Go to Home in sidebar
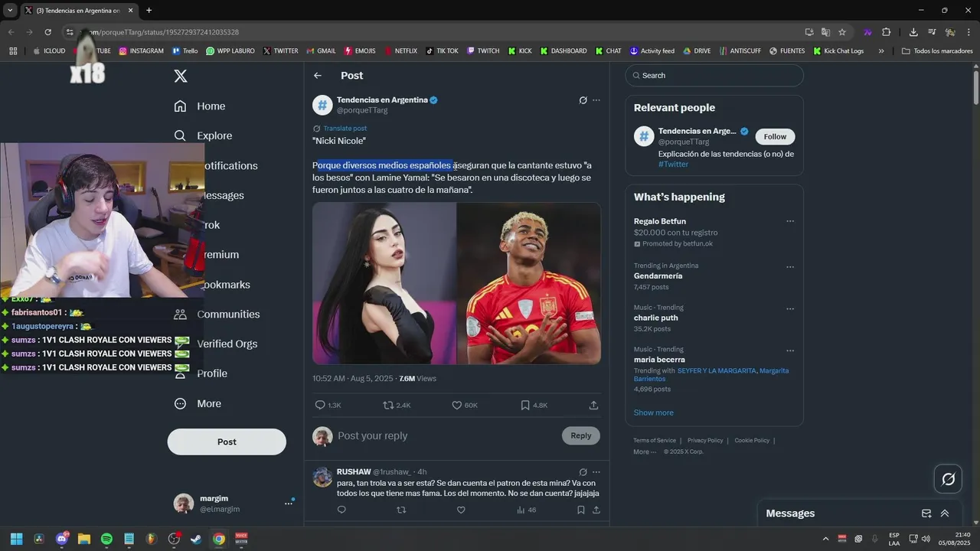Image resolution: width=980 pixels, height=551 pixels. [200, 106]
